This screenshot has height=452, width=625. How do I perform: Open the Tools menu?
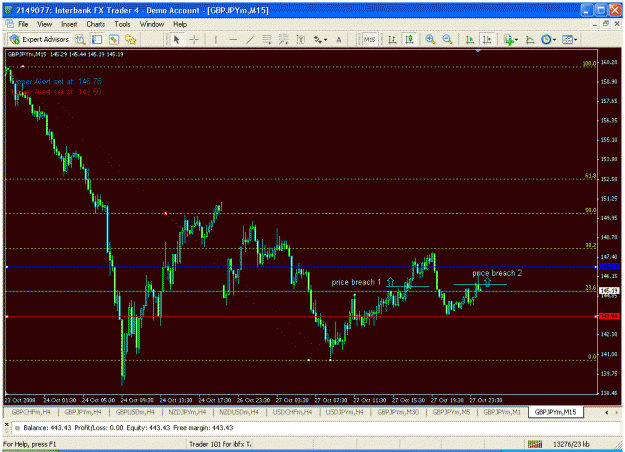[122, 24]
